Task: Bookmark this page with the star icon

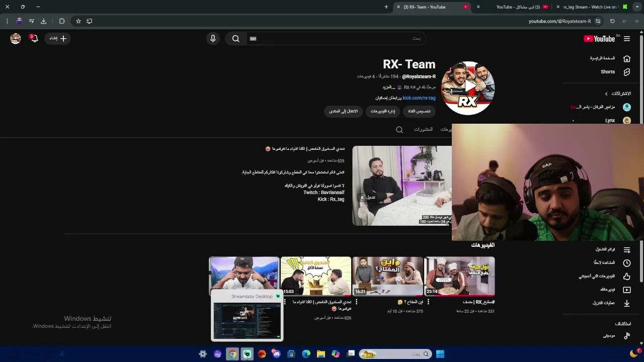Action: click(x=78, y=21)
